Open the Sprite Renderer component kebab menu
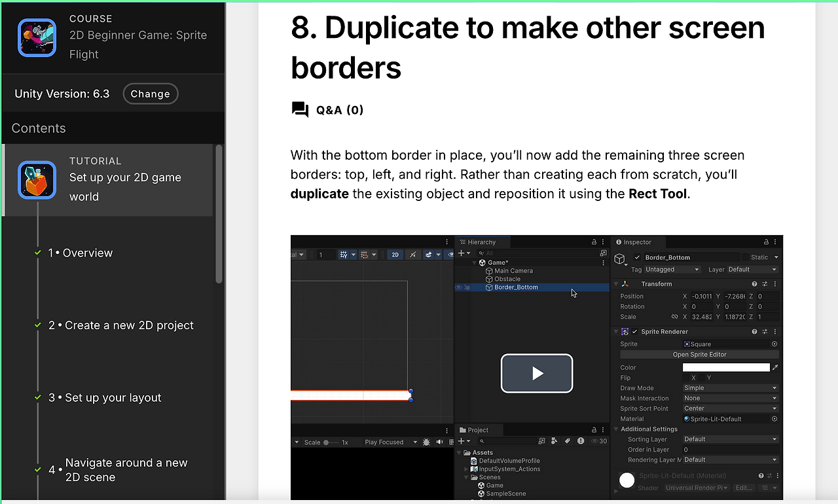This screenshot has height=504, width=838. pos(775,332)
